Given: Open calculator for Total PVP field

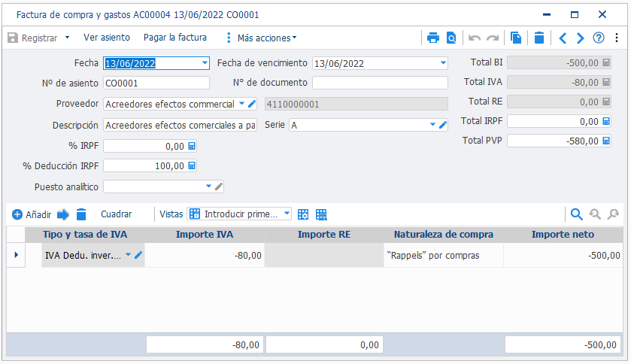Looking at the screenshot, I should coord(606,141).
